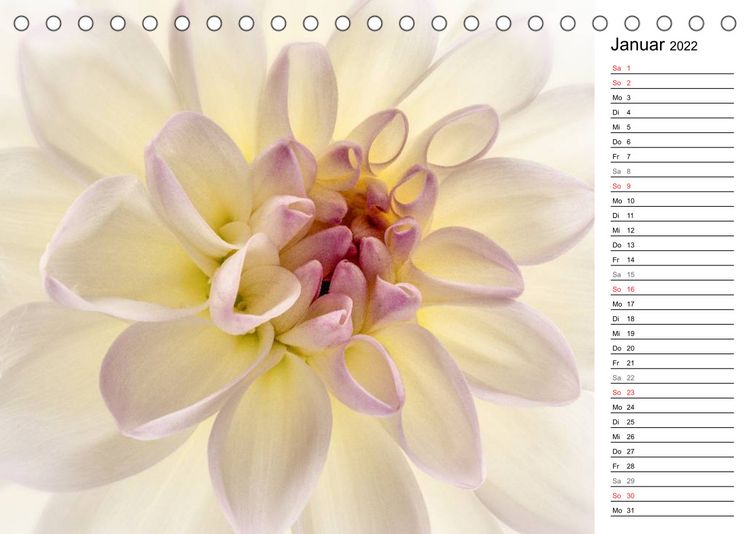Select the 'Sa 29' calendar row

click(x=672, y=481)
